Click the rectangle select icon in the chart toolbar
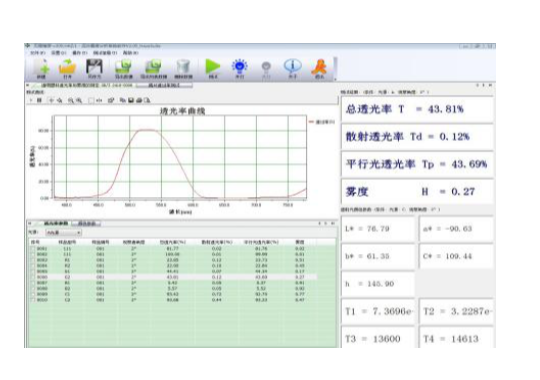Viewport: 540px width, 380px height. tap(91, 100)
